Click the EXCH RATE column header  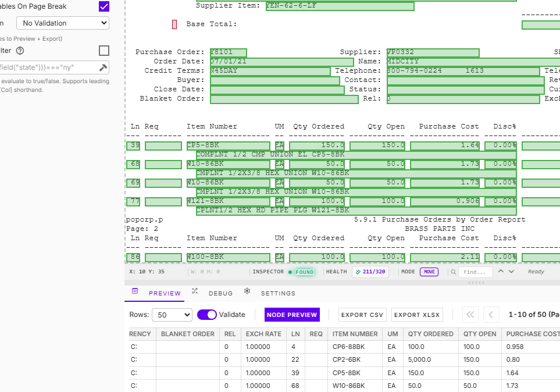coord(263,334)
